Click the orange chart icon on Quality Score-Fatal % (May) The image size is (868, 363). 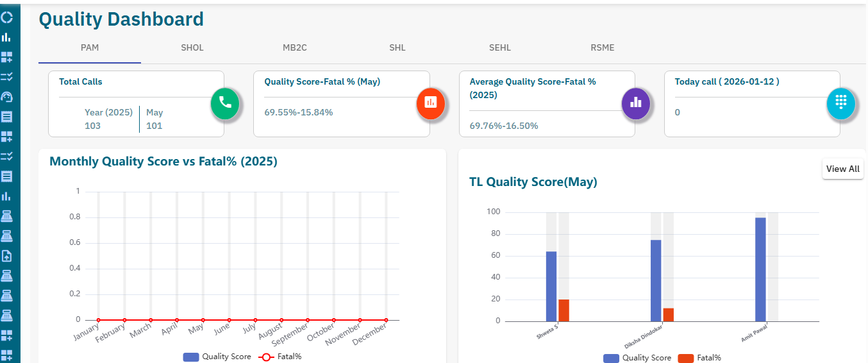[431, 104]
